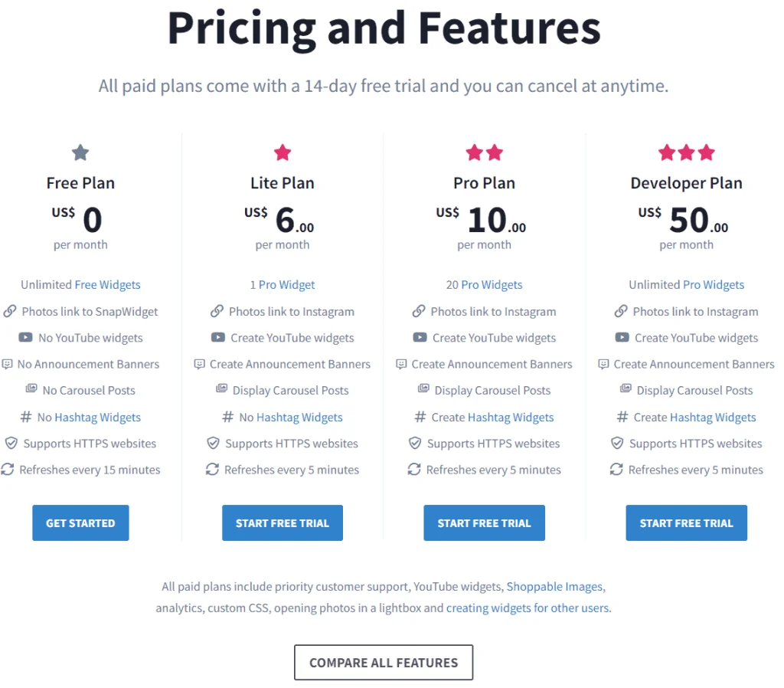The height and width of the screenshot is (688, 784).
Task: Click the gray star above Free Plan
Action: 80,152
